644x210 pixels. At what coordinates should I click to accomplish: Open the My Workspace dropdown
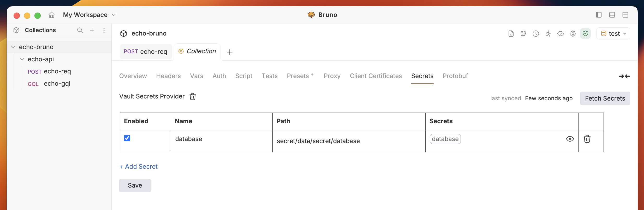click(90, 15)
